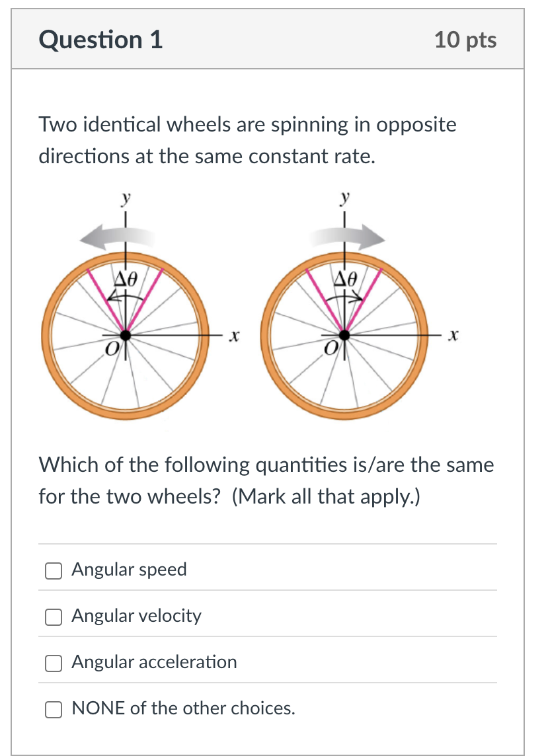This screenshot has height=756, width=546.
Task: Click the black center hub of left wheel
Action: [x=125, y=335]
